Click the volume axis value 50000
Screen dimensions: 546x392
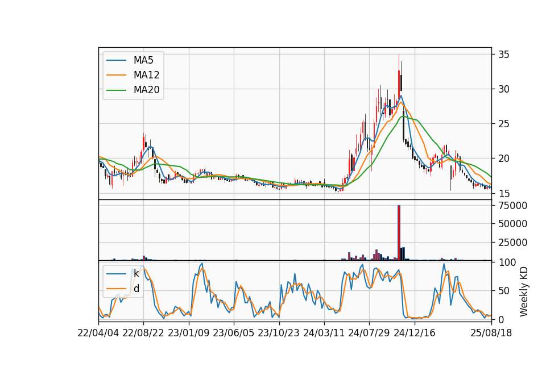pos(512,224)
